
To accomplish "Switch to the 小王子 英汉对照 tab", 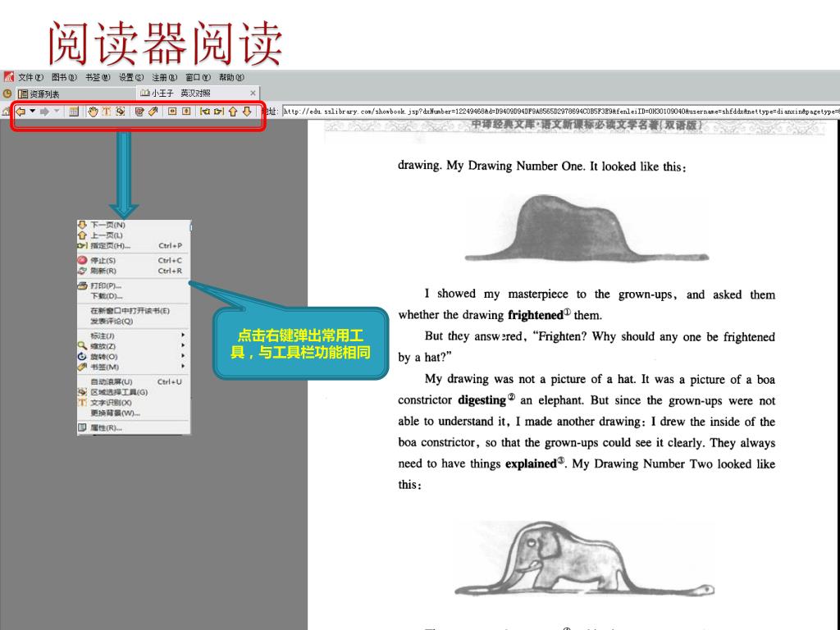I will tap(199, 94).
